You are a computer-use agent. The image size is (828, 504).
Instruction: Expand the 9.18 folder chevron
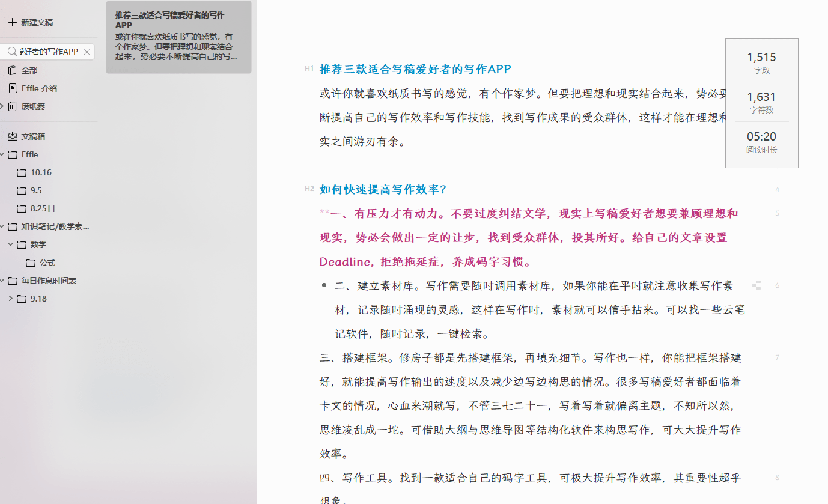tap(10, 299)
